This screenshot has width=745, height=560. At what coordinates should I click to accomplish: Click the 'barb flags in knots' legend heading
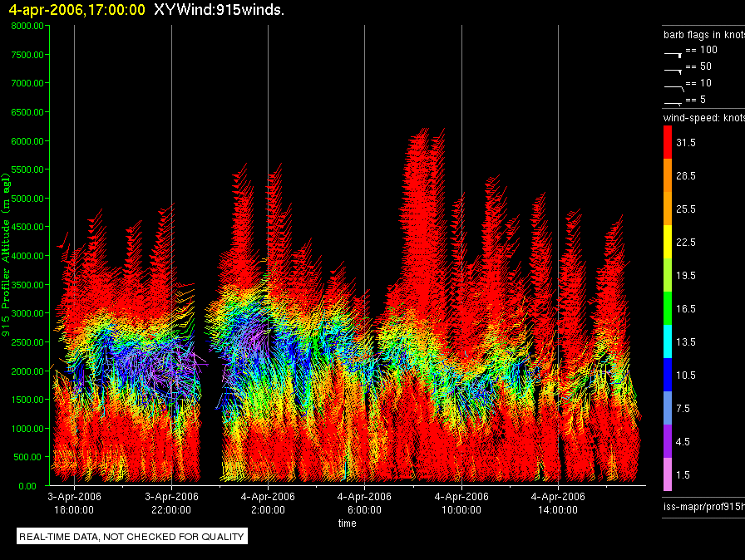click(704, 35)
